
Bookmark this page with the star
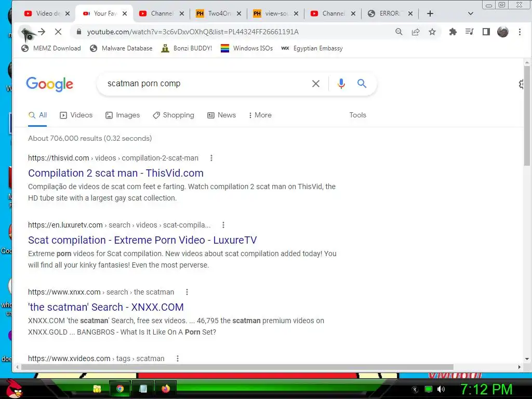(432, 32)
